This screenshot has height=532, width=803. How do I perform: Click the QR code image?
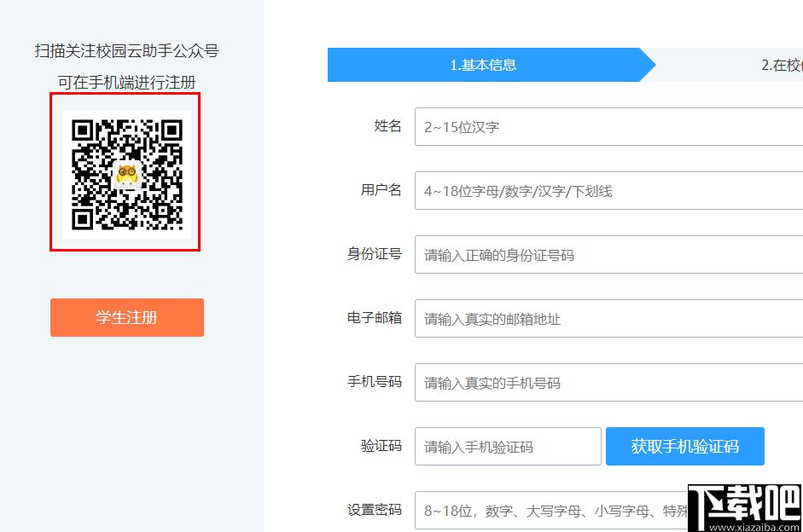click(127, 175)
